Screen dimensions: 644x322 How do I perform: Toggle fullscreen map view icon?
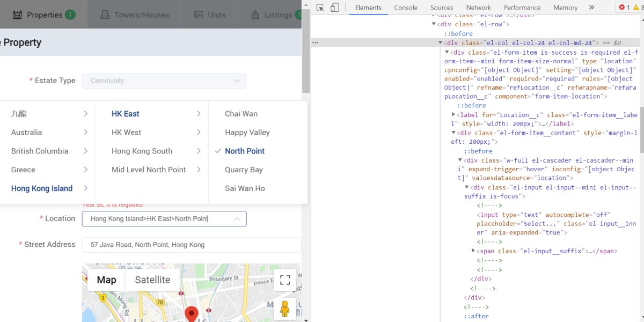point(285,280)
